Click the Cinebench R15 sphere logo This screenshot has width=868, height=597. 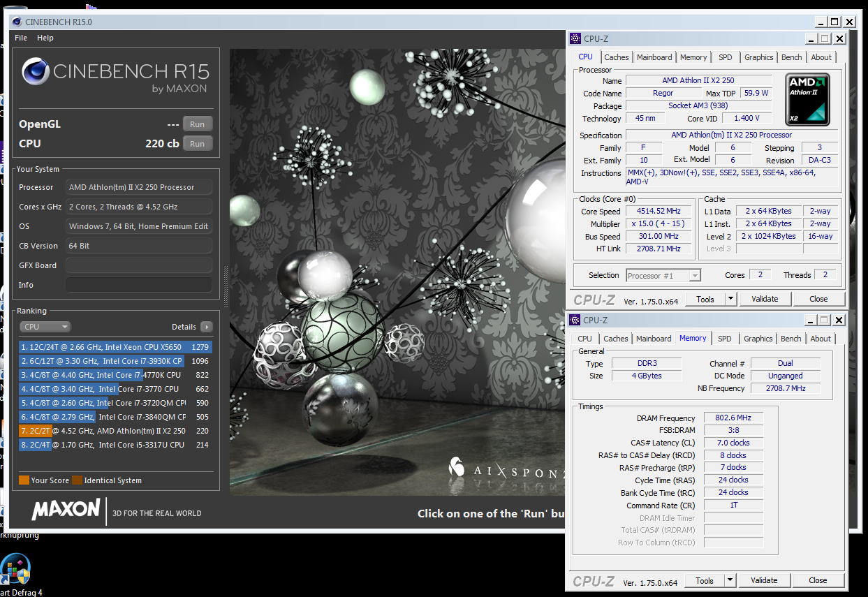35,72
